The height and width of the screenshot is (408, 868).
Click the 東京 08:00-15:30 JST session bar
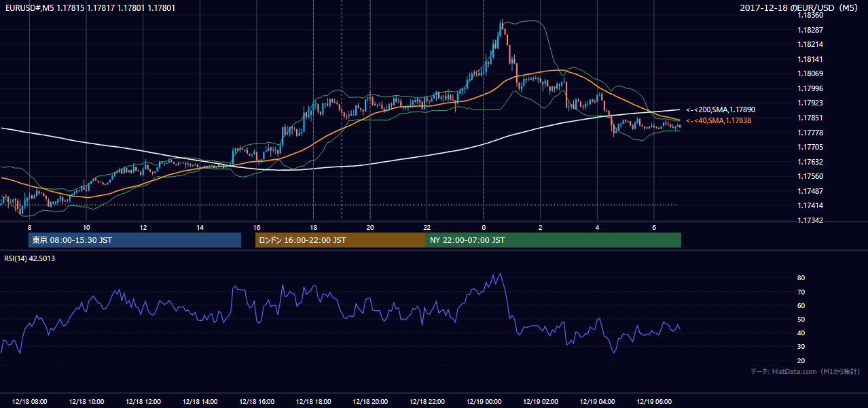coord(135,240)
